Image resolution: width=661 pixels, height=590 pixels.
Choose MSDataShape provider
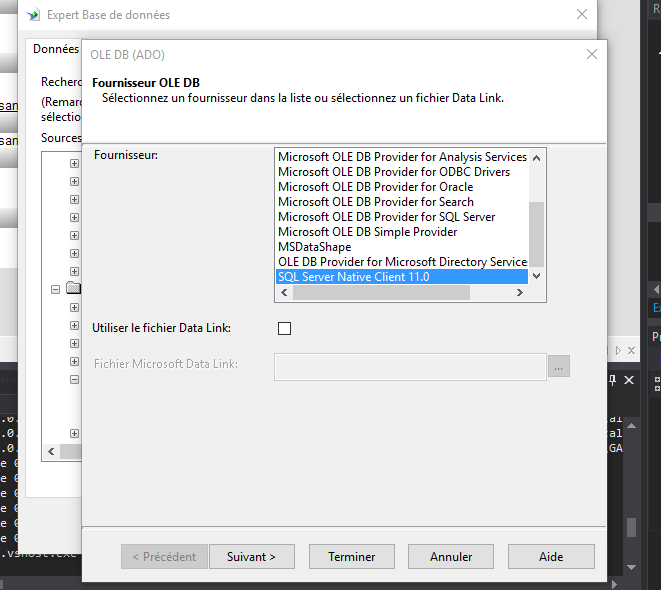[x=402, y=247]
